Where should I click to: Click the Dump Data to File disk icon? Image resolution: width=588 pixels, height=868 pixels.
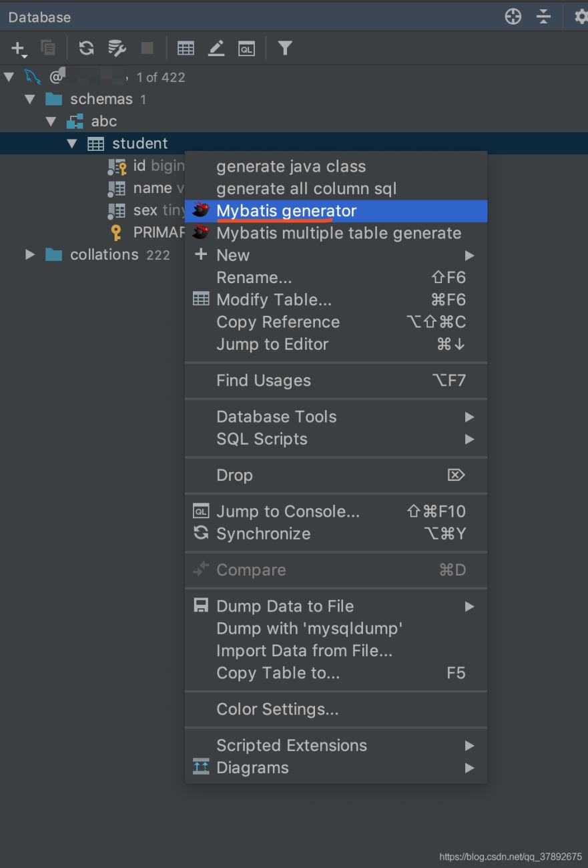pyautogui.click(x=201, y=606)
